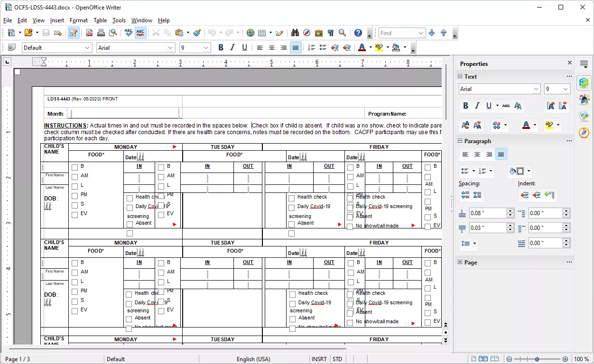Export directly as PDF icon
Screen dimensions: 594x364
[x=89, y=33]
